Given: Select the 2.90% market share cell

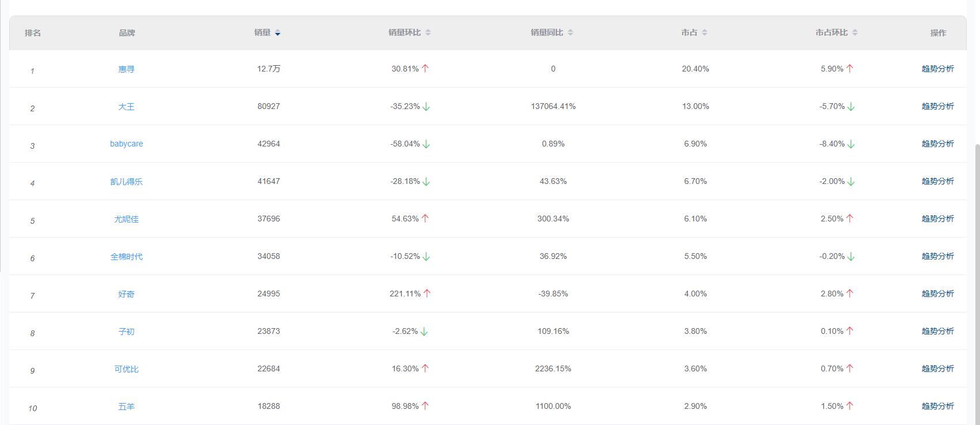Looking at the screenshot, I should pyautogui.click(x=695, y=406).
